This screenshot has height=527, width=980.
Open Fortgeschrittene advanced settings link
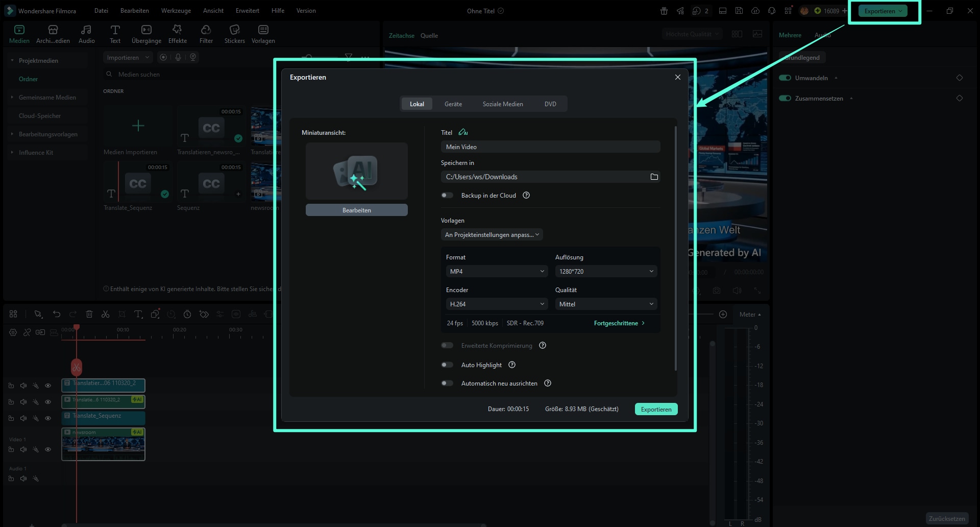619,323
